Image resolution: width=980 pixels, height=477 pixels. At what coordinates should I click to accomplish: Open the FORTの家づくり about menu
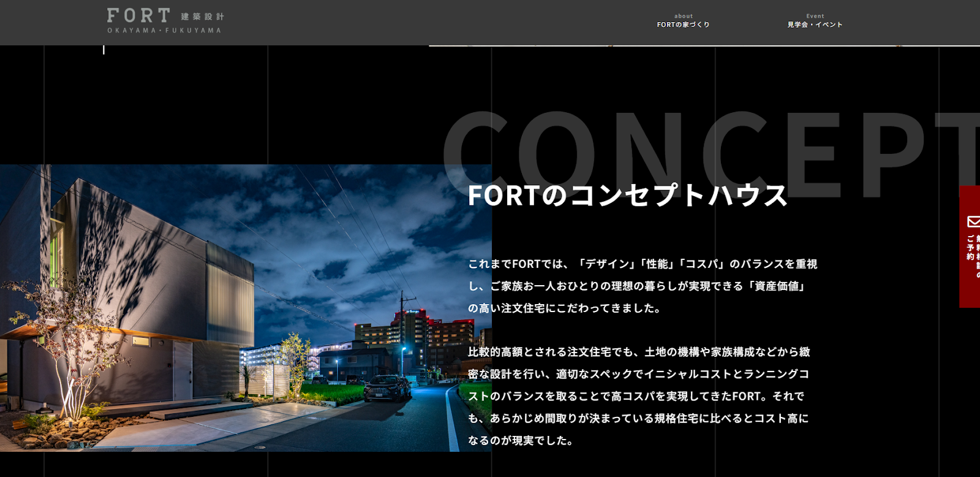point(683,21)
